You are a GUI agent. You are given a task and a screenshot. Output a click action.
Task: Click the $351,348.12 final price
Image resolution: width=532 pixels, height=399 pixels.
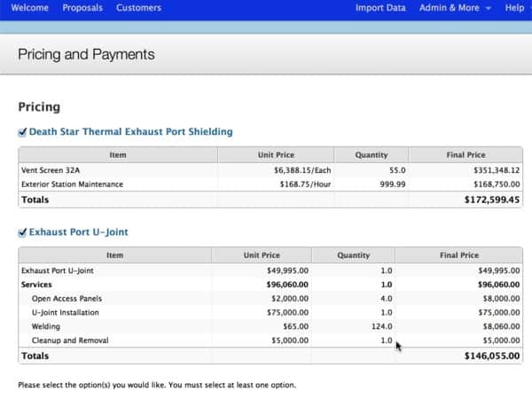(x=497, y=170)
